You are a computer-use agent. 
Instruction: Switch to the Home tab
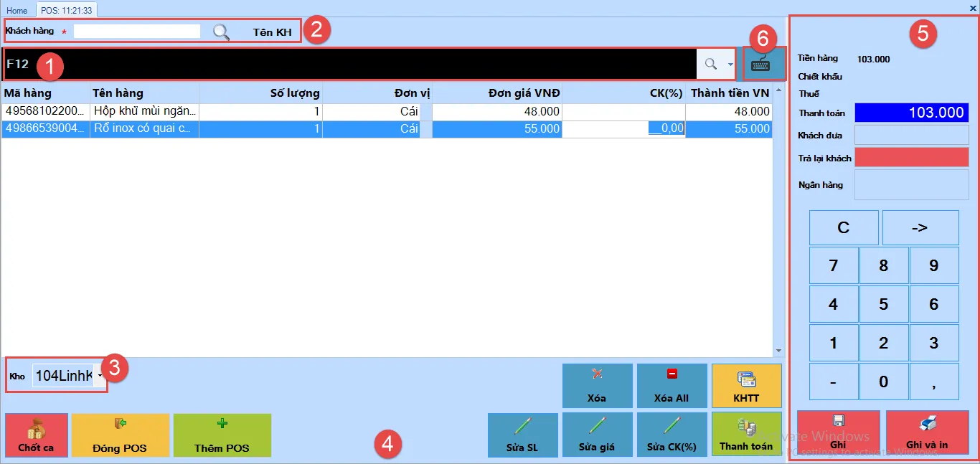pos(17,10)
